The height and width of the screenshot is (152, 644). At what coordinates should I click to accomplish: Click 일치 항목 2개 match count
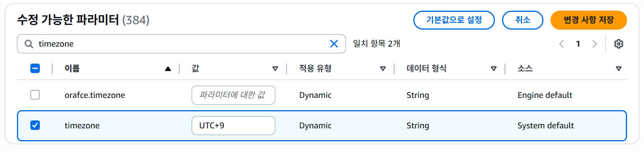click(x=377, y=44)
